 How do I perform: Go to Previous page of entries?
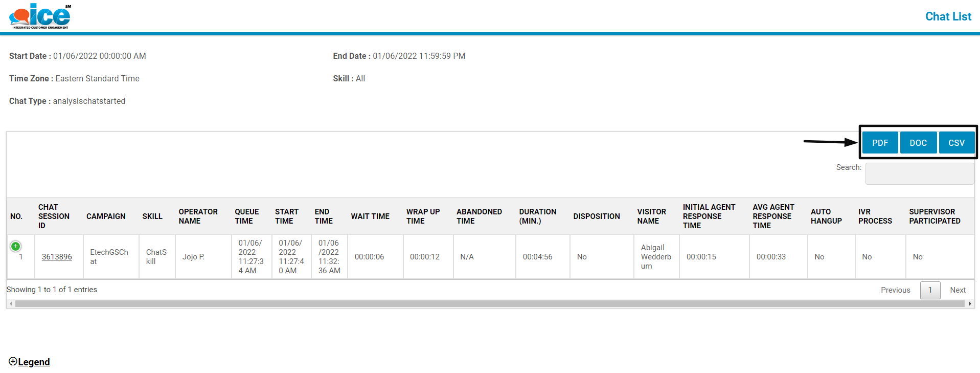click(x=895, y=290)
